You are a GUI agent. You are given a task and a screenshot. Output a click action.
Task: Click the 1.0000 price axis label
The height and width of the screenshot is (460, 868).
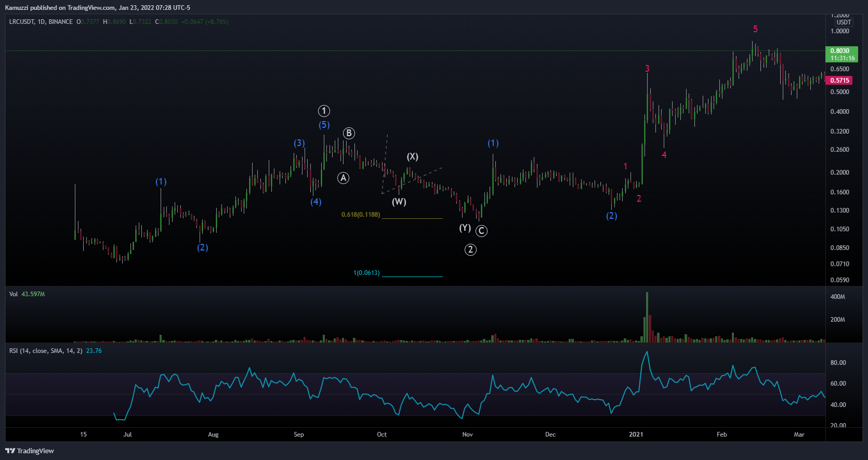840,31
